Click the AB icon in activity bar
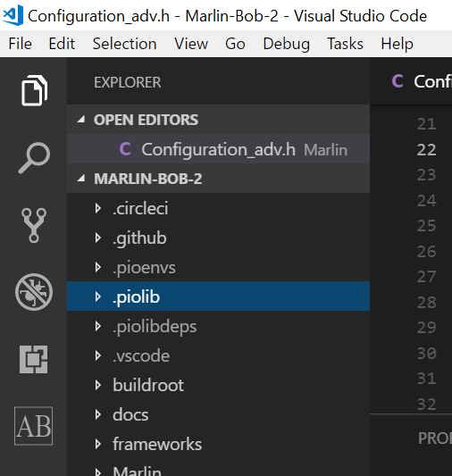Image resolution: width=452 pixels, height=476 pixels. 33,426
